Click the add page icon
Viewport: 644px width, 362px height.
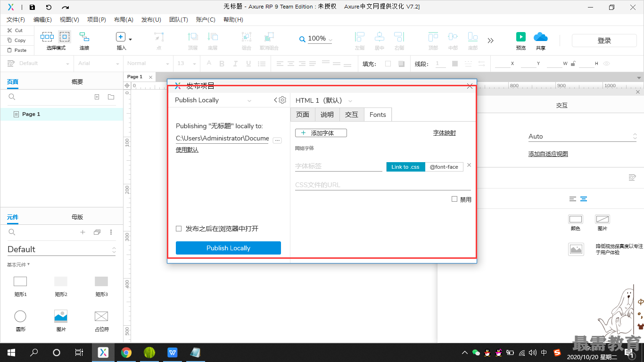click(x=97, y=97)
